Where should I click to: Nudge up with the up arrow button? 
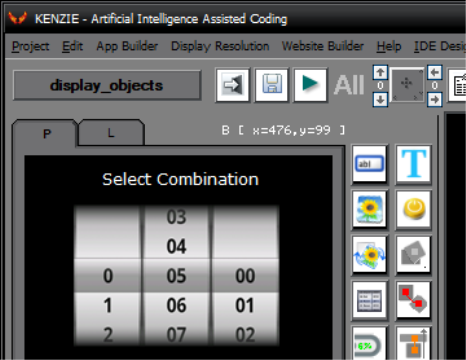coord(380,72)
